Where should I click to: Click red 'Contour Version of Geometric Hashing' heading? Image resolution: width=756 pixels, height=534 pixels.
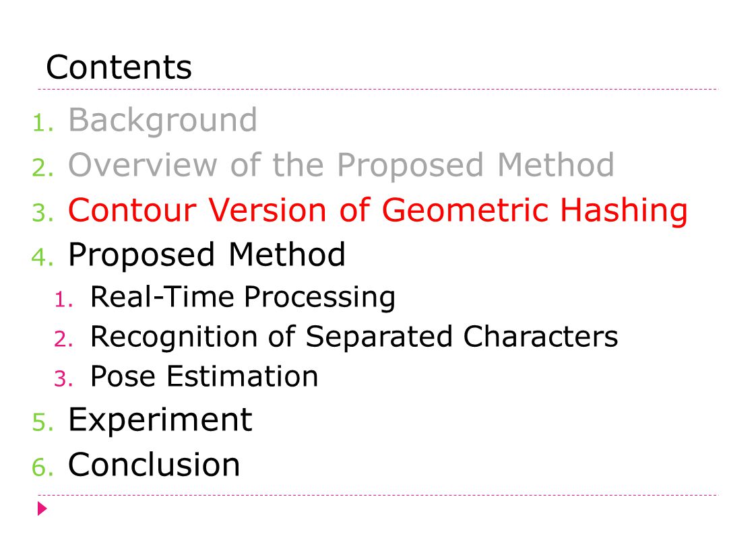(377, 211)
